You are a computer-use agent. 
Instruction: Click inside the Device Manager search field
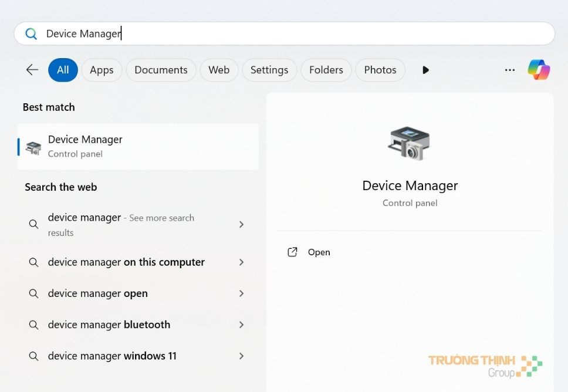coord(293,34)
